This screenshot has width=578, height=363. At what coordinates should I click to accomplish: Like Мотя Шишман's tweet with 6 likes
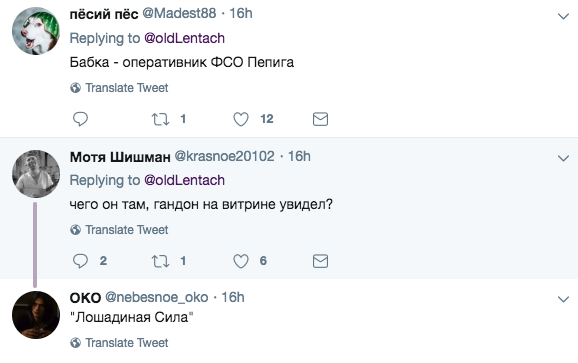(x=241, y=261)
